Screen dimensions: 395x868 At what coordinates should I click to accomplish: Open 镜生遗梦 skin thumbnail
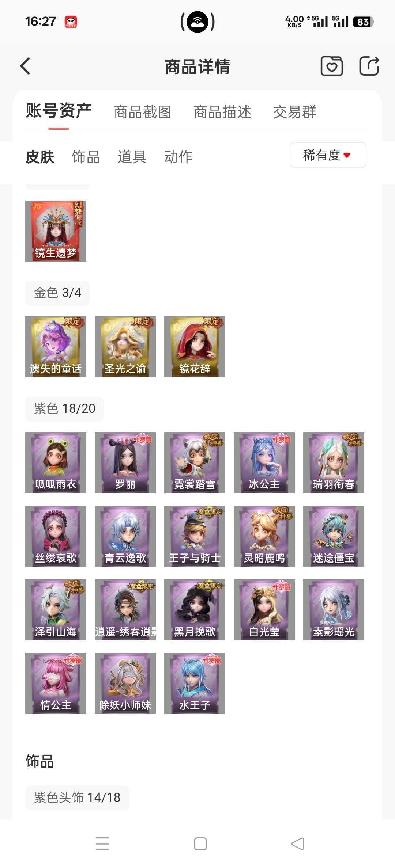[x=56, y=231]
